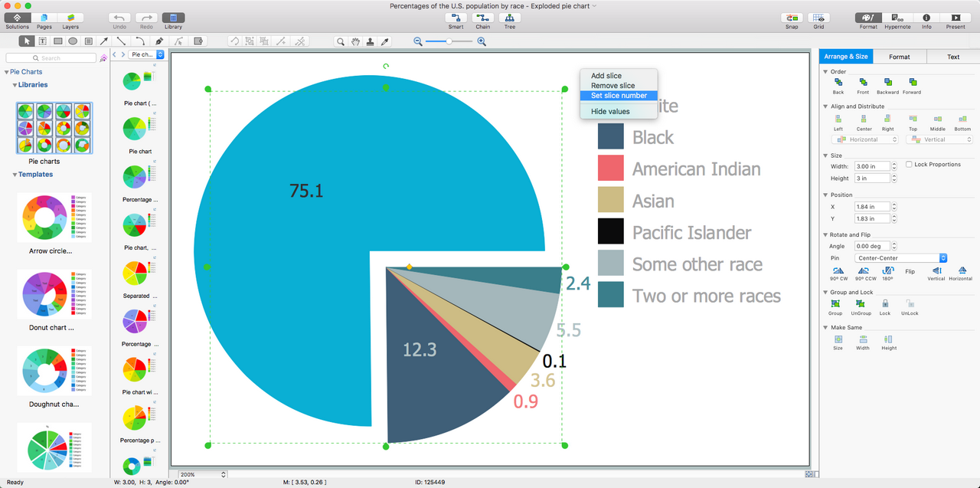Open the Hypernote panel
Image resolution: width=980 pixels, height=488 pixels.
point(897,18)
